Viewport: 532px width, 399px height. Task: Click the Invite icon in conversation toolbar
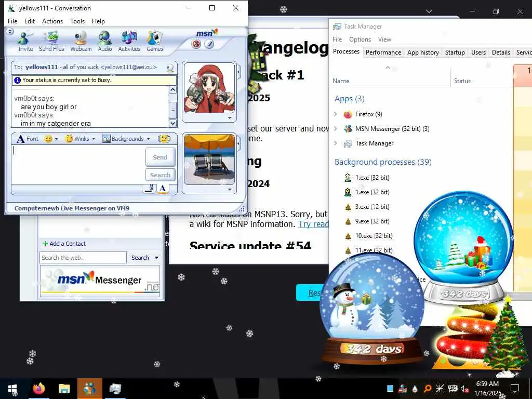point(25,41)
